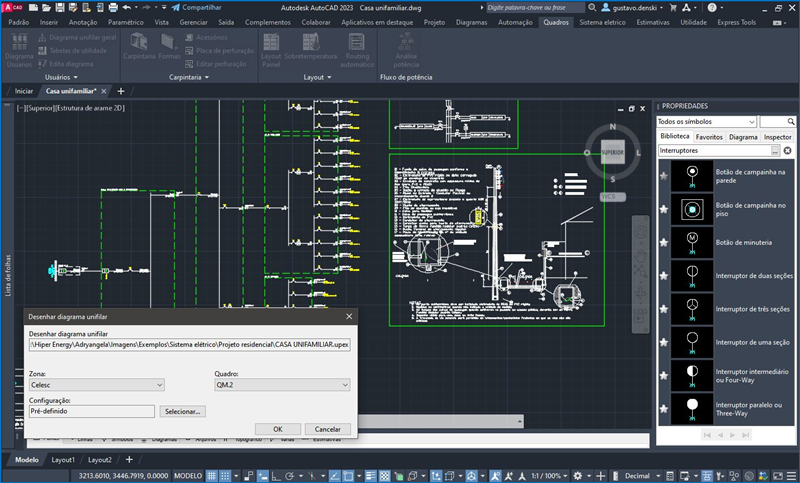Favorite the Botão de campainha na parede star
Image resolution: width=800 pixels, height=483 pixels.
tap(664, 177)
